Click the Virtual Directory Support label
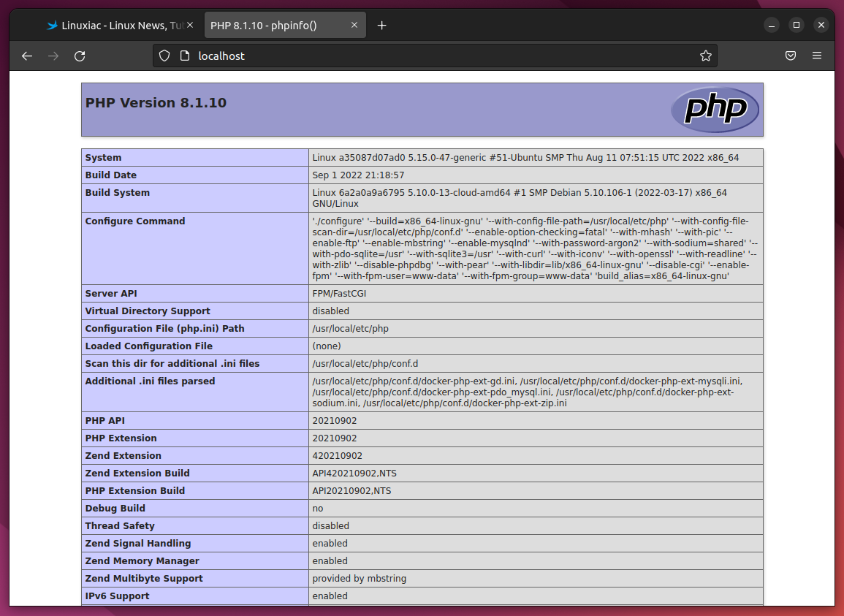844x616 pixels. click(x=148, y=311)
